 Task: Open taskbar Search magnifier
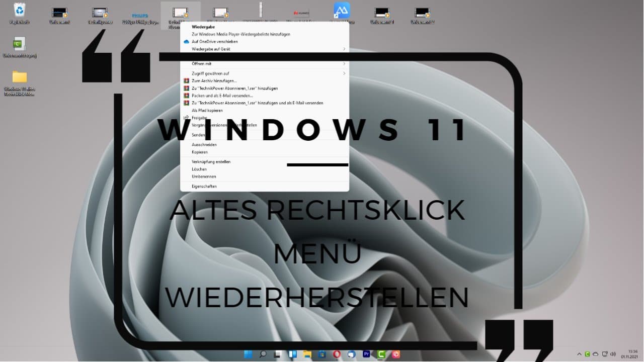(x=263, y=354)
